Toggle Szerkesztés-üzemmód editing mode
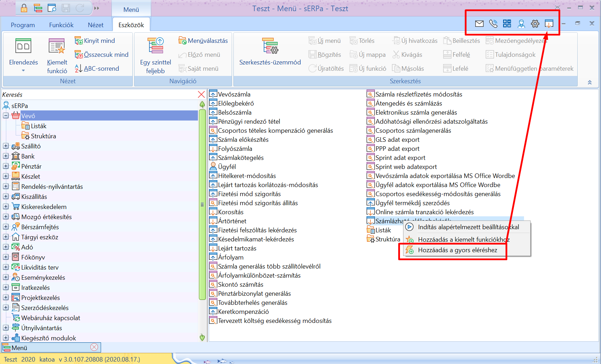 270,52
